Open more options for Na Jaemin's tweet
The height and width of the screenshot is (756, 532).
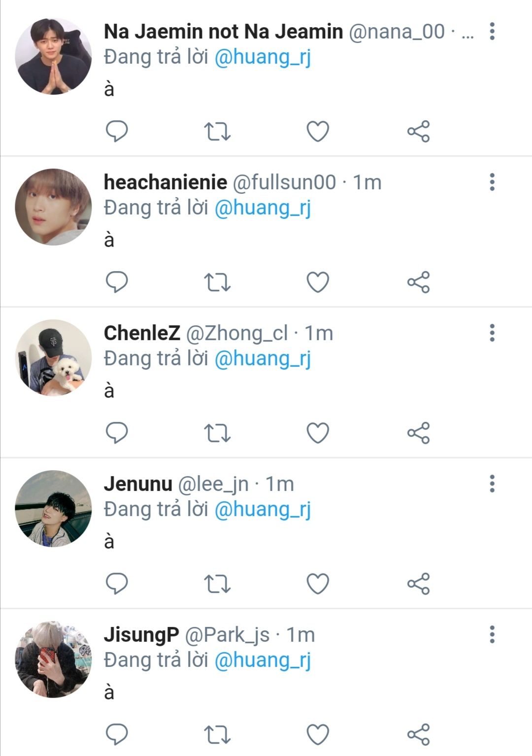pyautogui.click(x=492, y=32)
